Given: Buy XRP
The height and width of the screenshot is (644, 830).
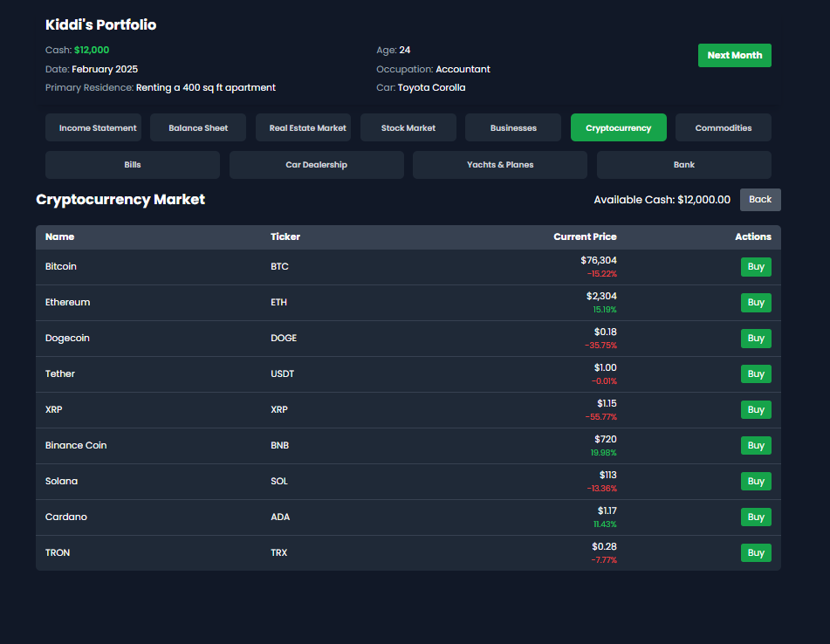Looking at the screenshot, I should coord(756,409).
